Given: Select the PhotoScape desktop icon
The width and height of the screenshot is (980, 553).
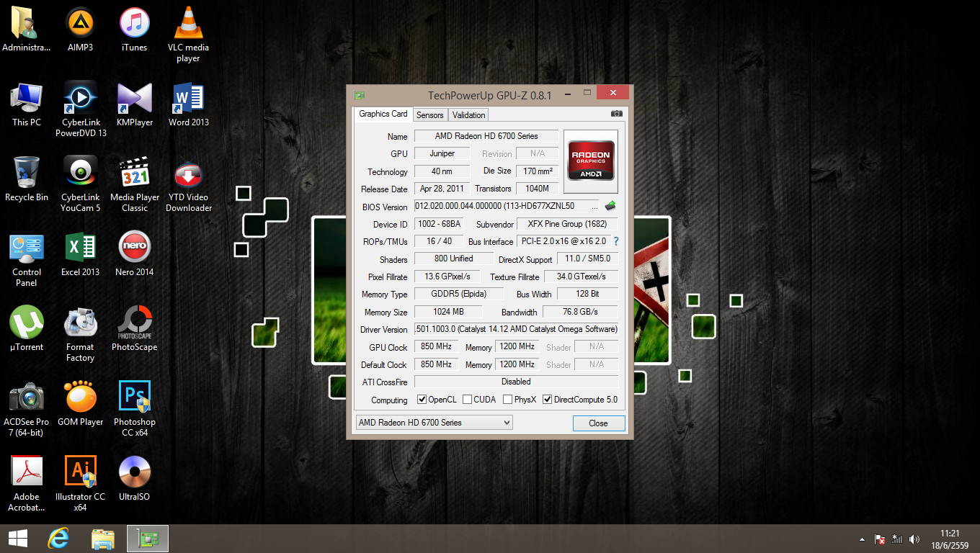Looking at the screenshot, I should coord(134,329).
